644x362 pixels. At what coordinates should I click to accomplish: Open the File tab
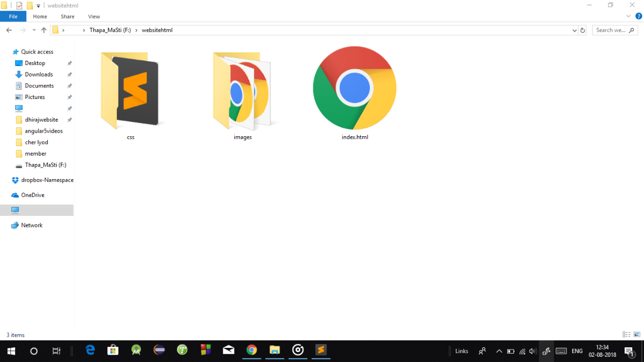[x=13, y=17]
